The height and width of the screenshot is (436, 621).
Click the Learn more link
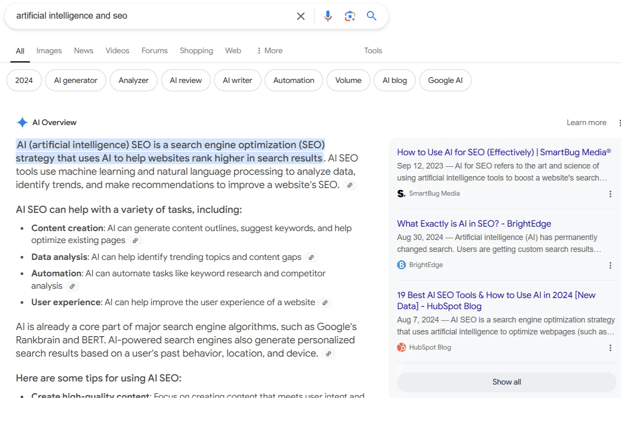click(x=586, y=123)
